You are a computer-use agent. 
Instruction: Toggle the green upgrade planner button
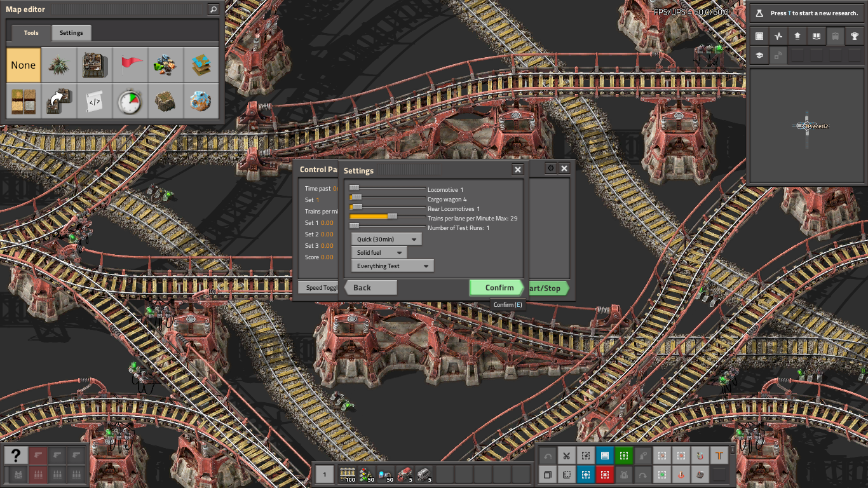(x=623, y=456)
